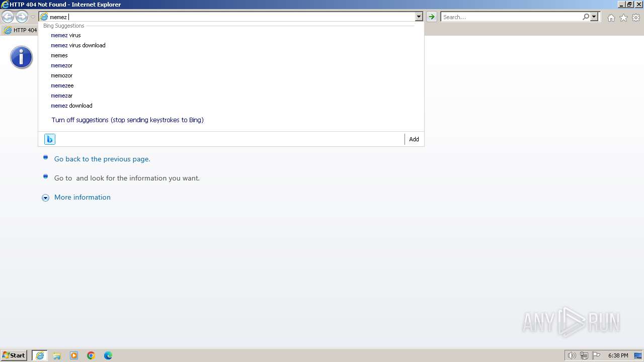Click the blue information icon

(21, 57)
